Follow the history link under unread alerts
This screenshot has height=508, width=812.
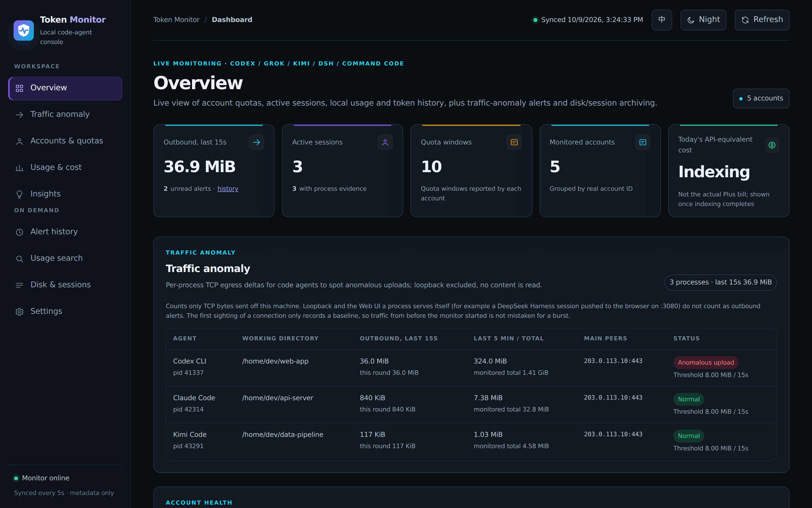[228, 189]
